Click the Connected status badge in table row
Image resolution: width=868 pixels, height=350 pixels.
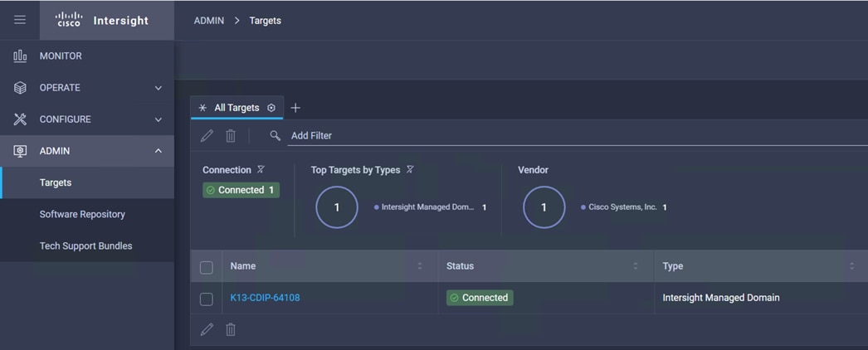pyautogui.click(x=480, y=298)
